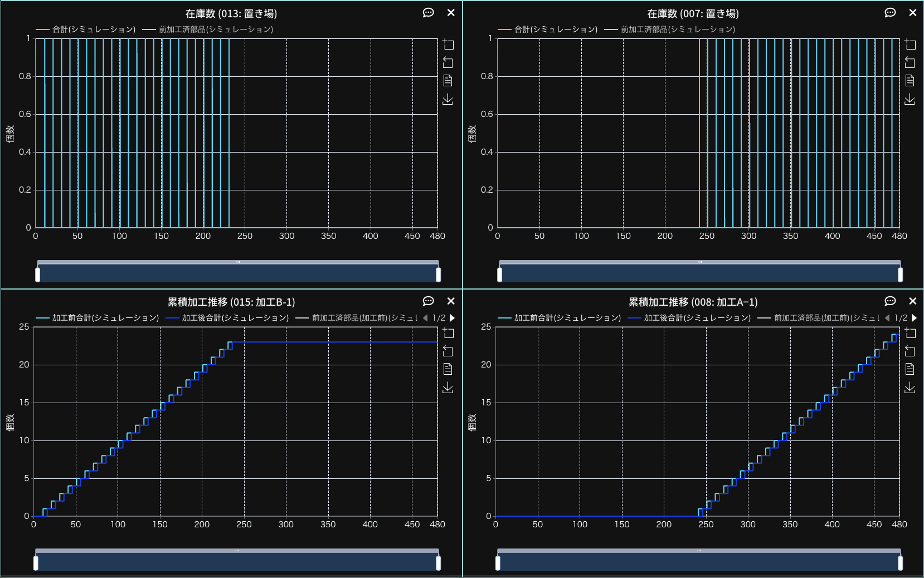Toggle 加工前合計(シミュレーション) series in 008 chart legend

[560, 318]
